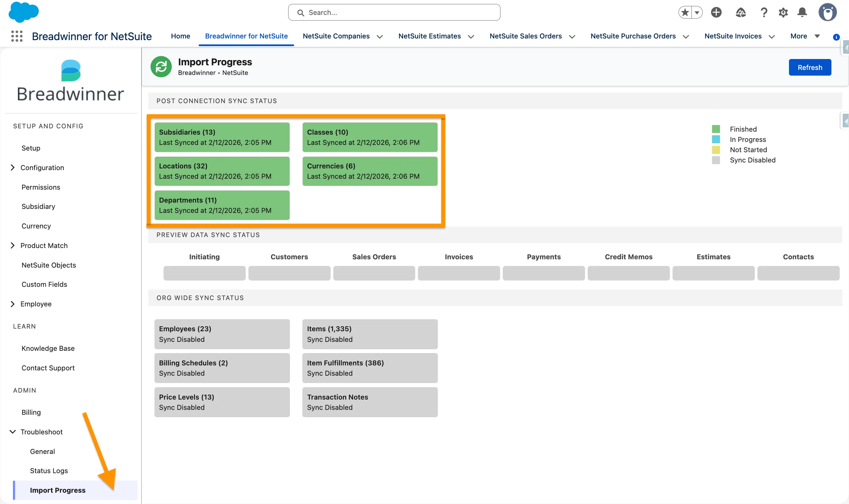Click the Refresh button
The image size is (849, 504).
coord(810,67)
